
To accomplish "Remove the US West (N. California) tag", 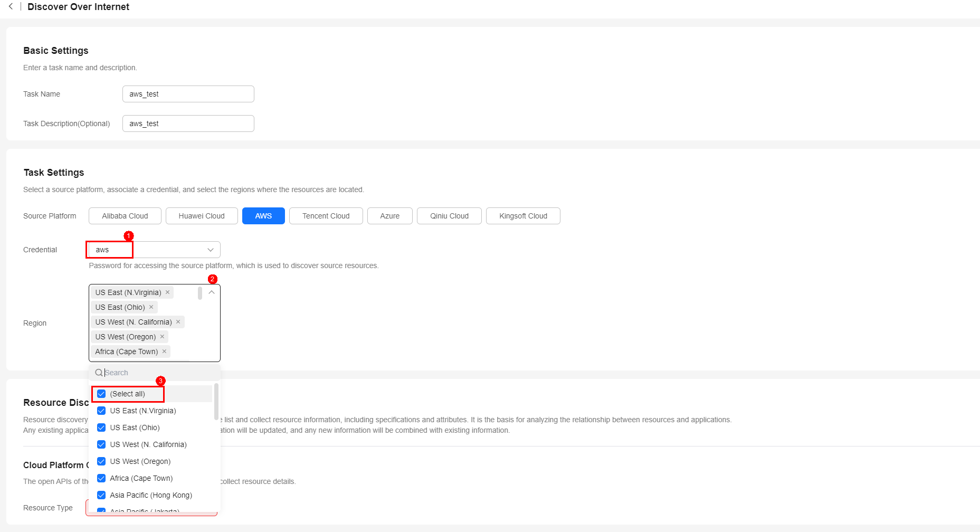I will click(178, 322).
